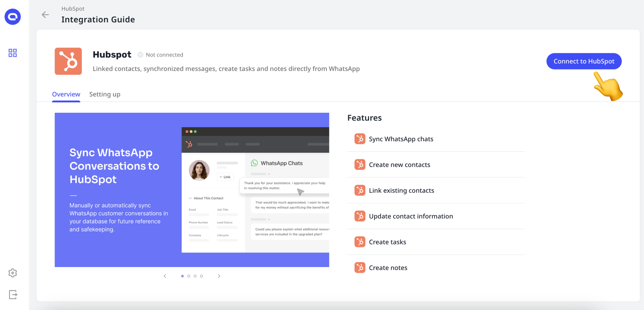Image resolution: width=644 pixels, height=310 pixels.
Task: Click the 'Create notes' feature text
Action: click(x=388, y=268)
